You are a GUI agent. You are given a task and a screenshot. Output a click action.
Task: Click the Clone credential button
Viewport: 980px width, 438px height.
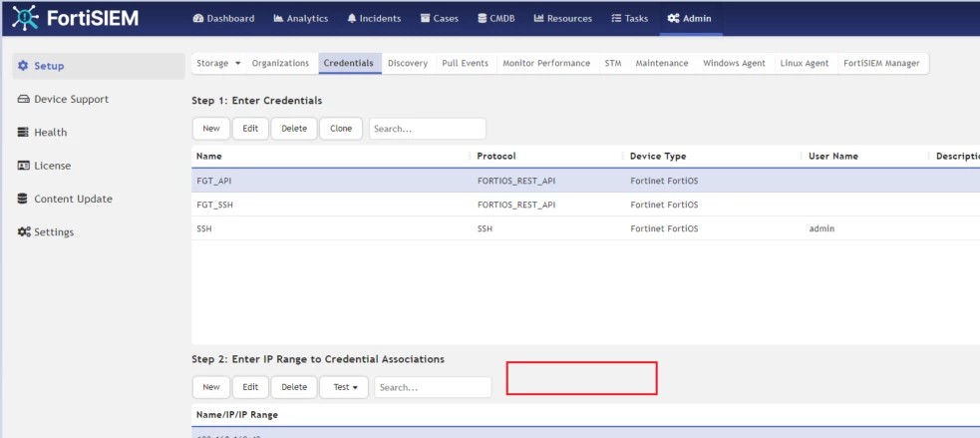(x=341, y=129)
